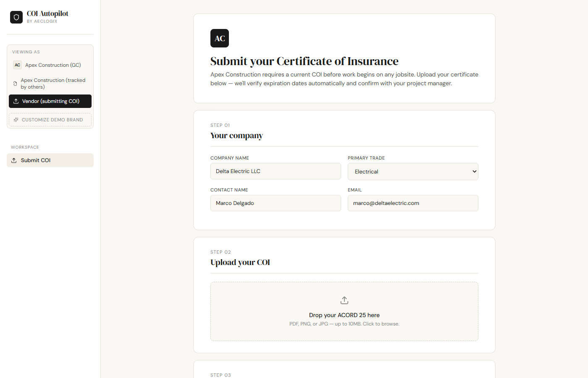Click the Customize Demo Brand button

(x=50, y=120)
